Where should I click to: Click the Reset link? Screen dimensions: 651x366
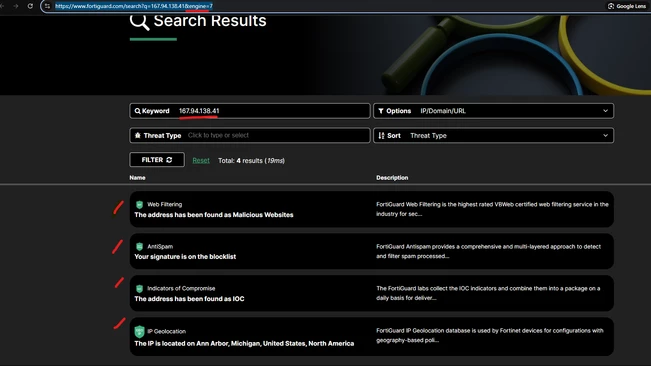pos(201,160)
